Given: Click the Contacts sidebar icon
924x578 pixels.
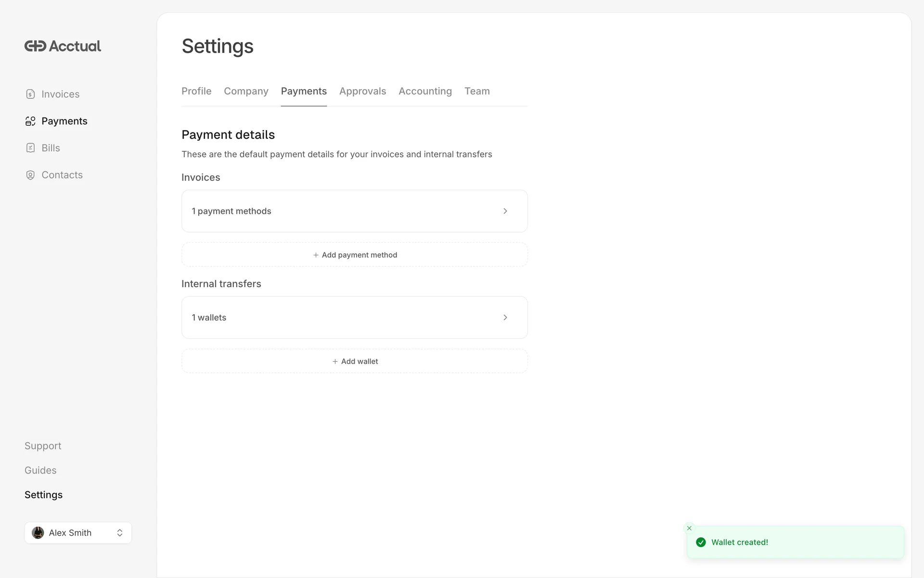Looking at the screenshot, I should [x=30, y=175].
